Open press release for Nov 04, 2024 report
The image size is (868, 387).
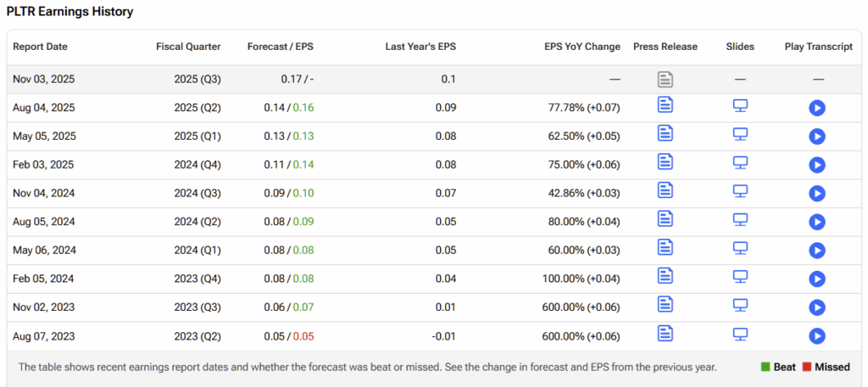pyautogui.click(x=665, y=193)
